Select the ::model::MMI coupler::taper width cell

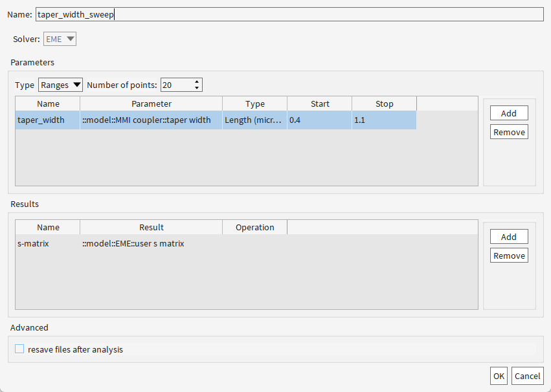click(151, 120)
